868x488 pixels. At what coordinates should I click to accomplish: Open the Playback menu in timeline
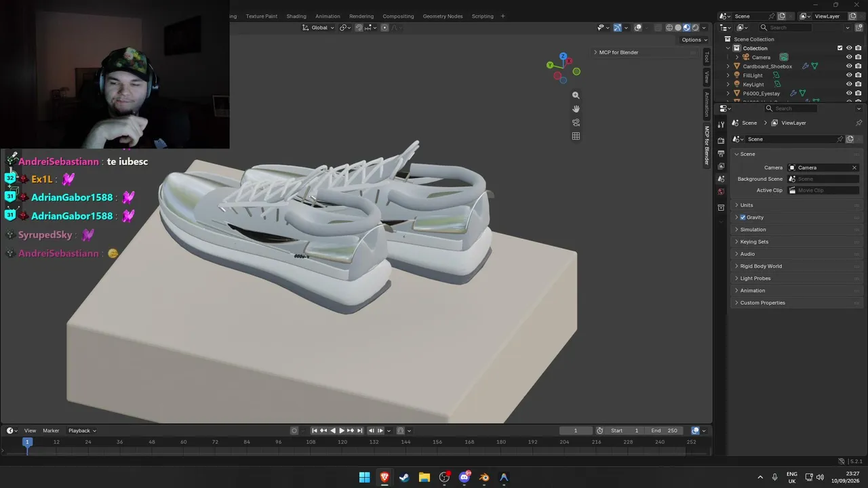coord(82,430)
